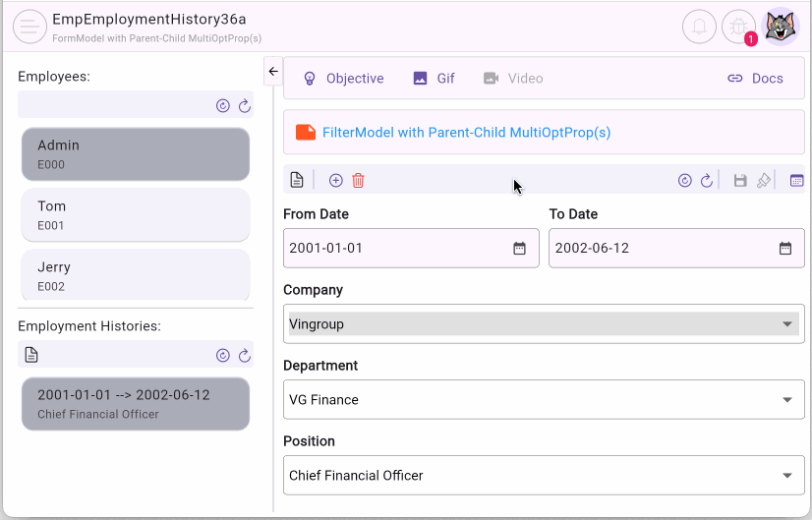Image resolution: width=812 pixels, height=520 pixels.
Task: Open the notifications bell
Action: 699,27
